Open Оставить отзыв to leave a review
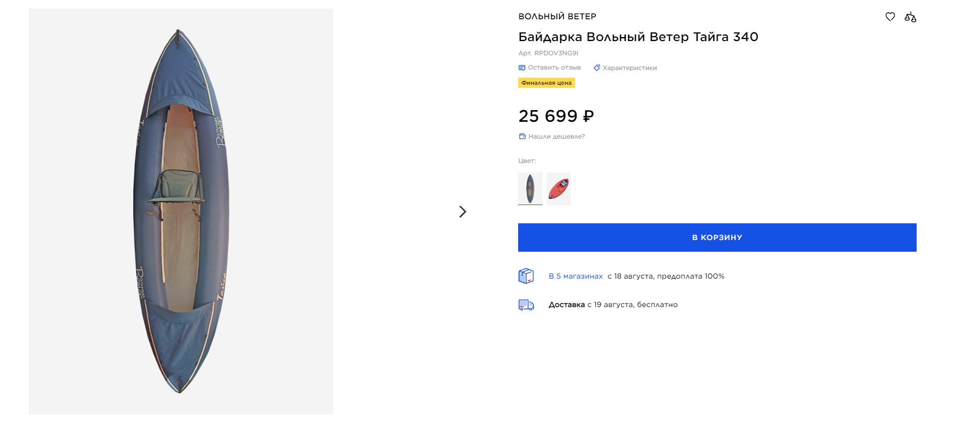 pyautogui.click(x=554, y=67)
